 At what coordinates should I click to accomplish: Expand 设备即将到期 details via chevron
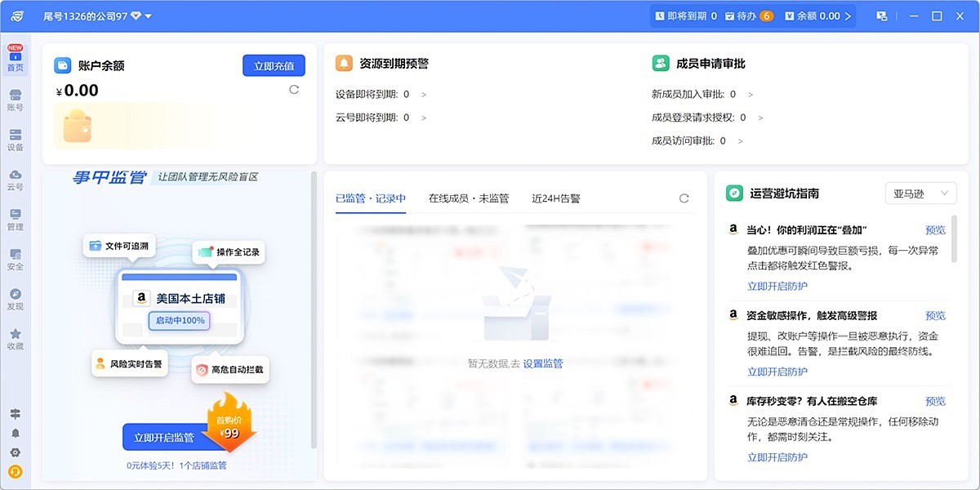pos(424,94)
